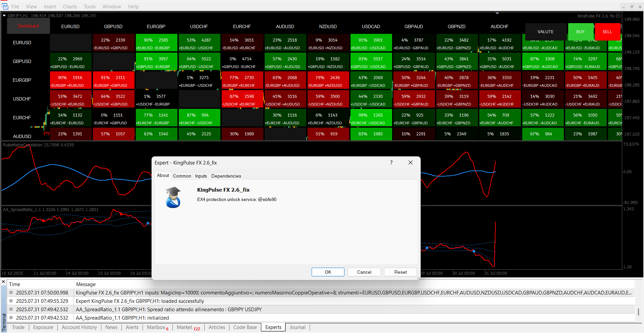The image size is (644, 333).
Task: Click the expert advisor smiley icon beside KingPulse FX
Action: pos(618,16)
